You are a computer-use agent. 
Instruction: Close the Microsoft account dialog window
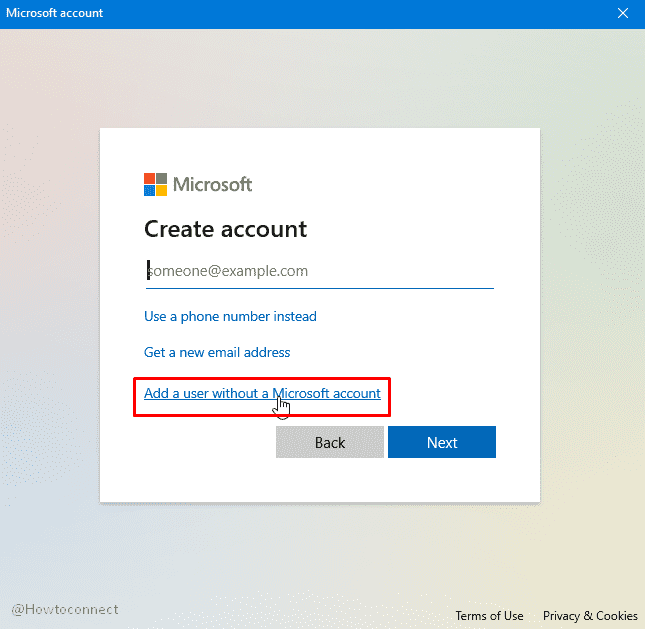click(623, 14)
